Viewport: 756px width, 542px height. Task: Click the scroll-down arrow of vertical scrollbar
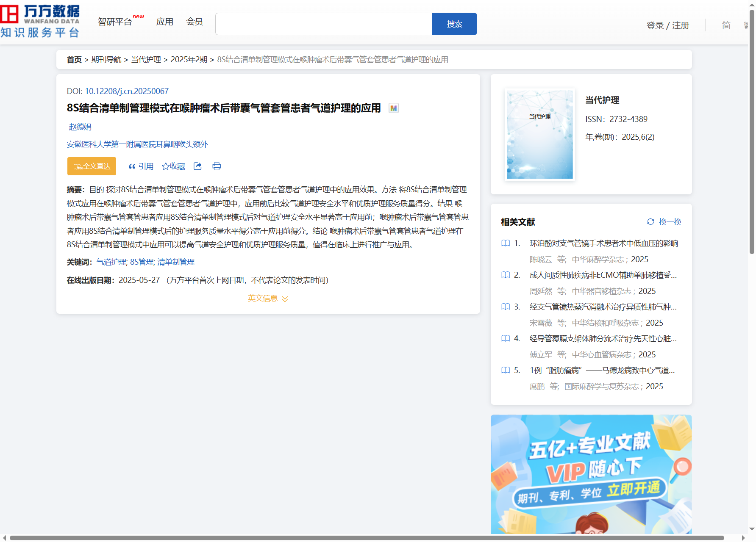tap(752, 529)
